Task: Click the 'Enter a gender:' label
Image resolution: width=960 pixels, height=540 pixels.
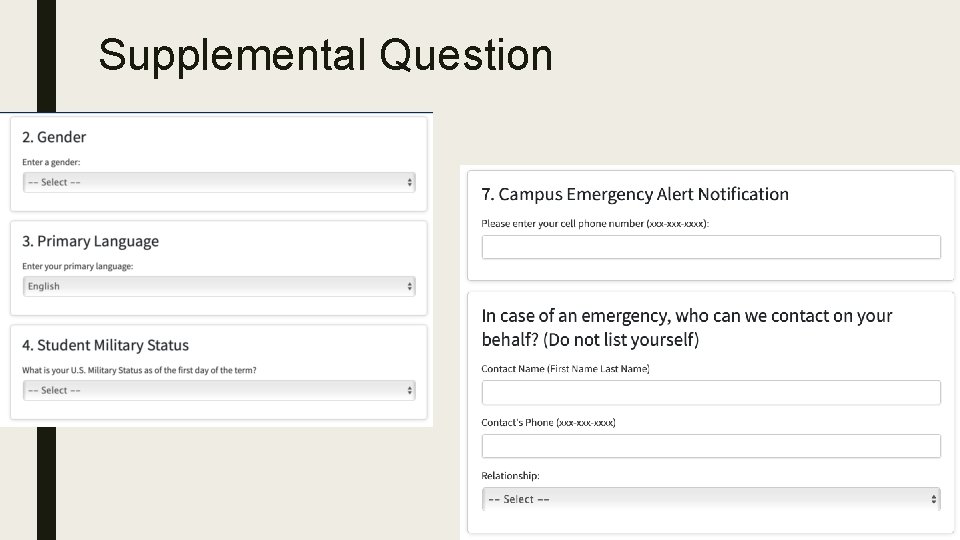Action: tap(51, 162)
